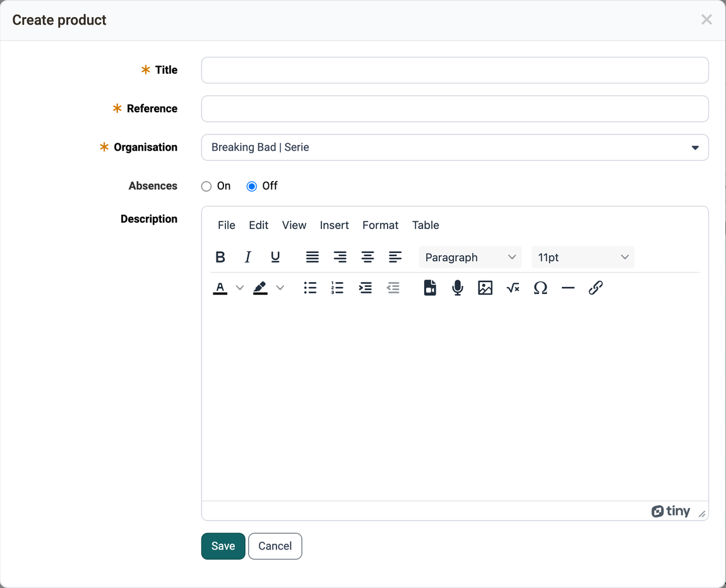Open the editor Format menu
This screenshot has width=726, height=588.
click(380, 225)
